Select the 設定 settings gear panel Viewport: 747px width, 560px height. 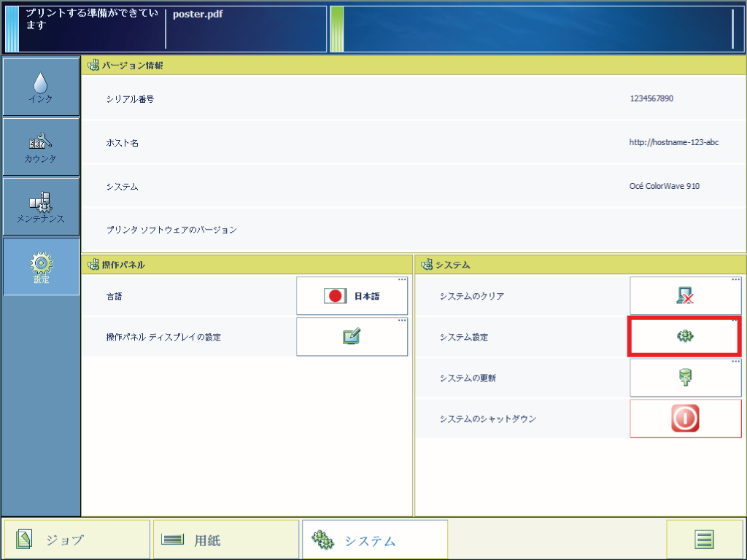(x=41, y=267)
